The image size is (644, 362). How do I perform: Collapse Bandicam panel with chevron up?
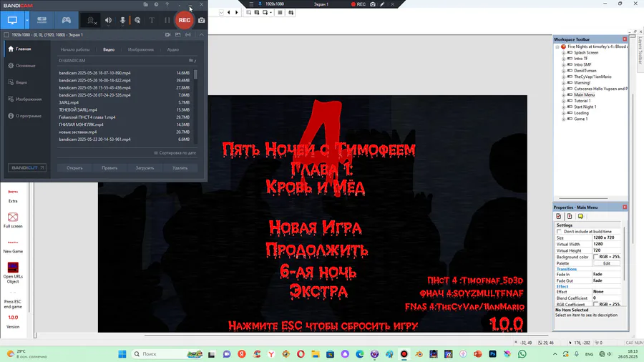[x=201, y=35]
